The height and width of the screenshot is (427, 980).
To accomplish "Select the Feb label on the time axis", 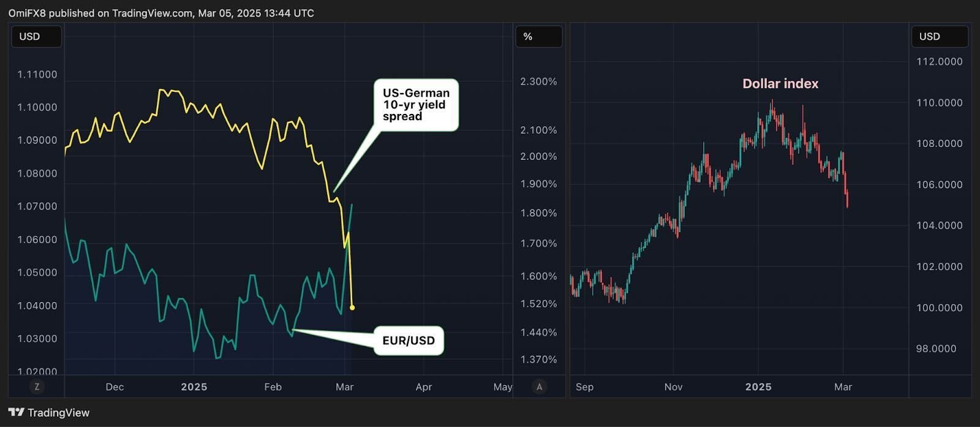I will click(x=273, y=387).
